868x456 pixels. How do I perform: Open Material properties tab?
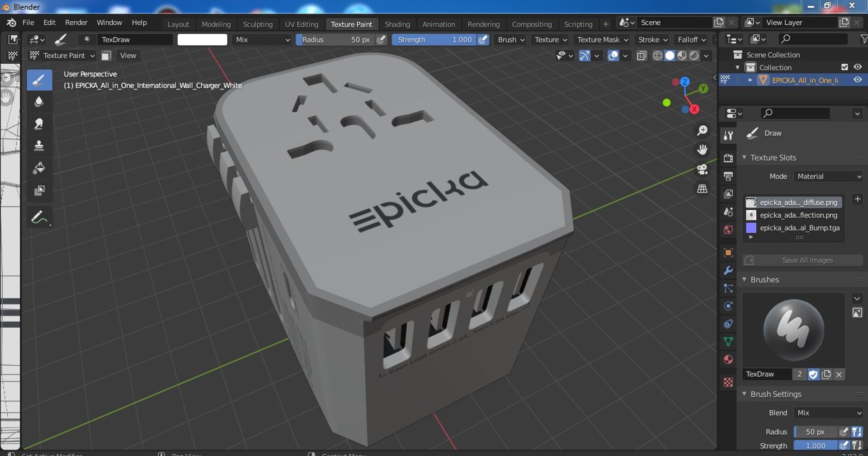(728, 359)
